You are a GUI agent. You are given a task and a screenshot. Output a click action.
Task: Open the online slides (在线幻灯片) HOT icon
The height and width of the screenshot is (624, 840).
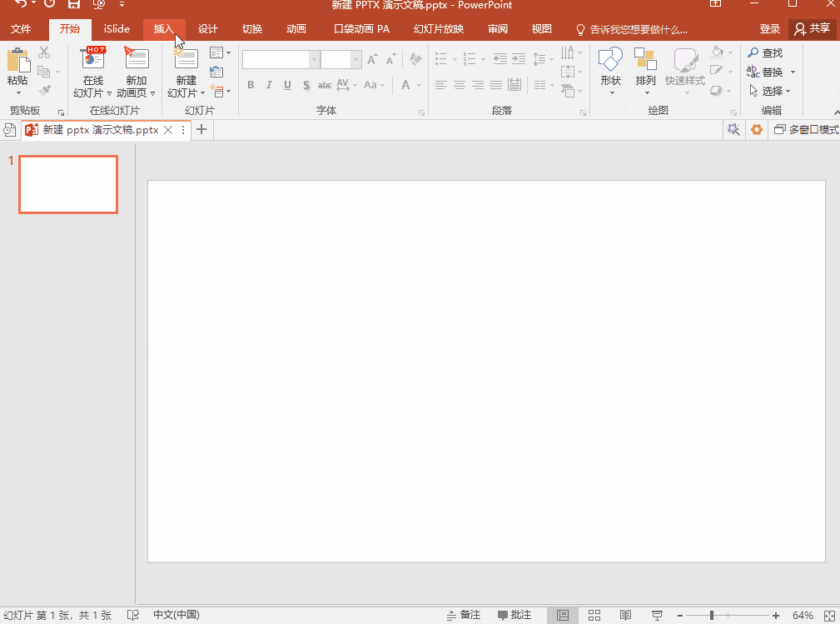92,59
